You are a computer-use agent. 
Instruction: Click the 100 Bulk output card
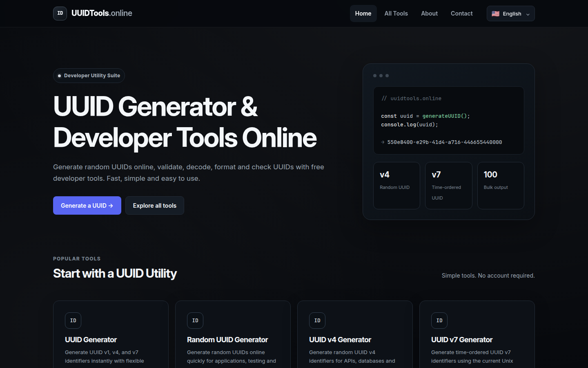pyautogui.click(x=501, y=186)
